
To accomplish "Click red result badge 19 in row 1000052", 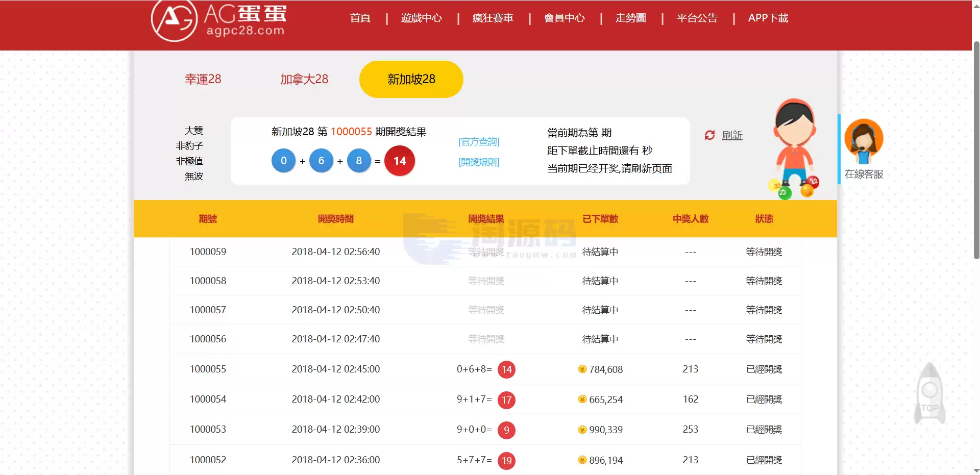I will pyautogui.click(x=506, y=460).
